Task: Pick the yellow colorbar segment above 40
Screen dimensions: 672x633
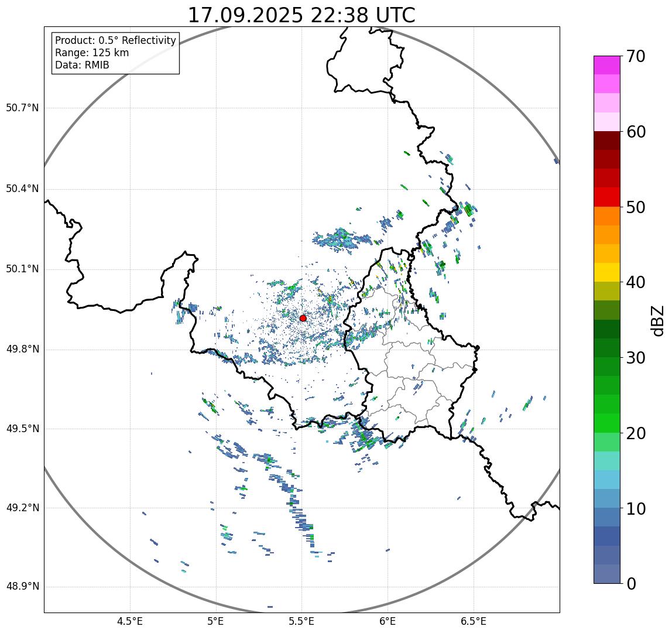Action: pyautogui.click(x=607, y=272)
